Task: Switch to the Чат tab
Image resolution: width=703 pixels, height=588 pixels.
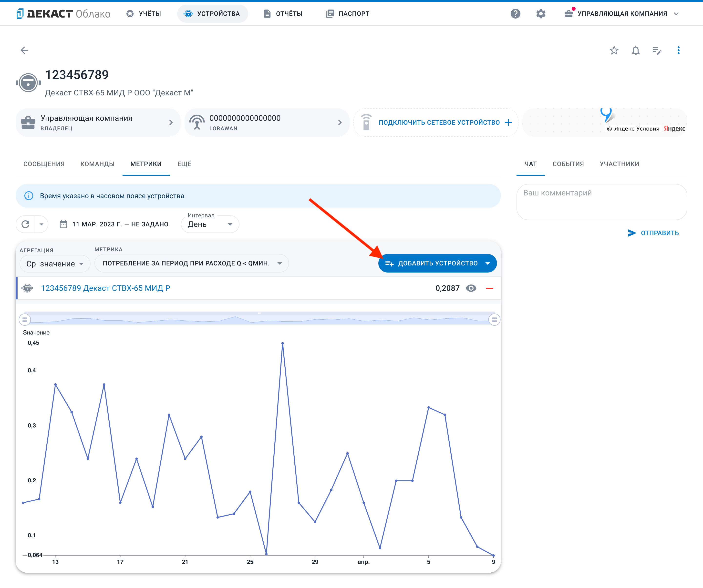Action: point(530,164)
